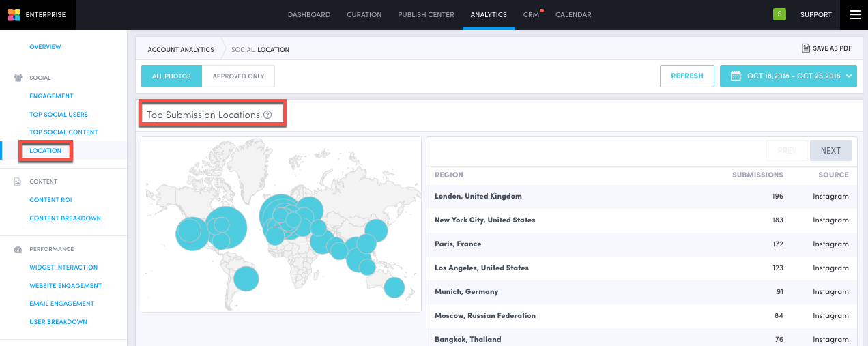Open Top Social Users in sidebar
Screen dimensions: 868x346
point(59,115)
